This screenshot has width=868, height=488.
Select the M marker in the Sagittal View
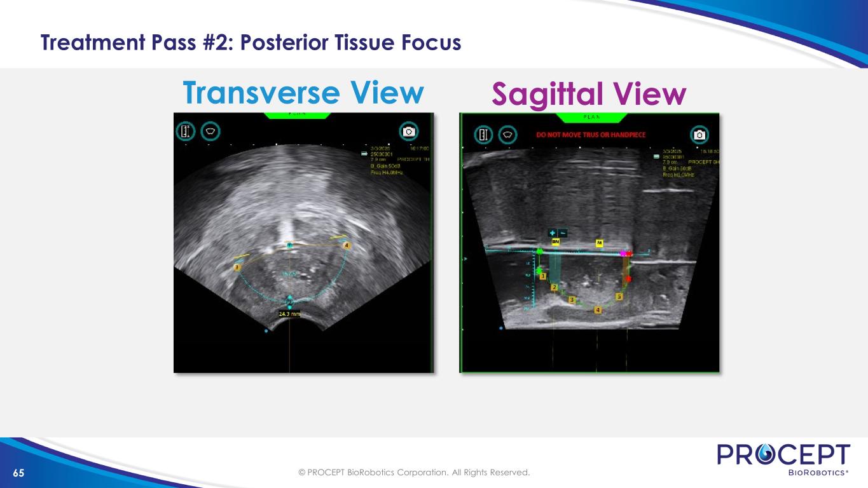599,243
